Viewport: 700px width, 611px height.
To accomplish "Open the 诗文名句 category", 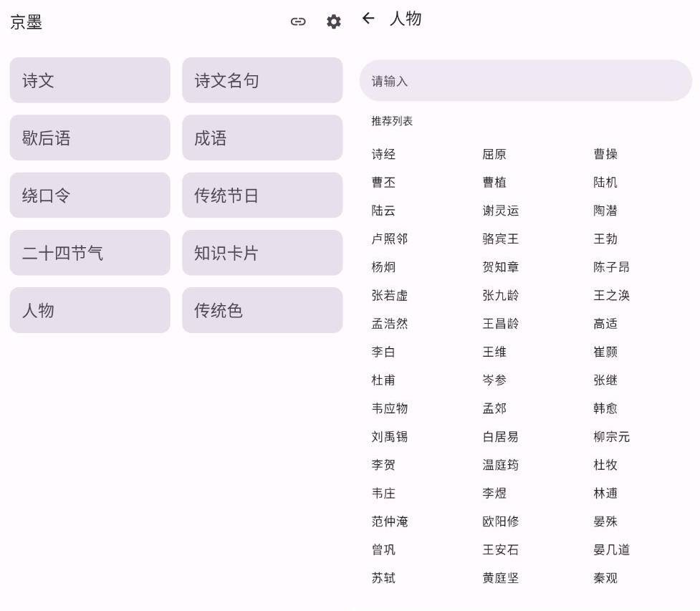I will click(262, 80).
